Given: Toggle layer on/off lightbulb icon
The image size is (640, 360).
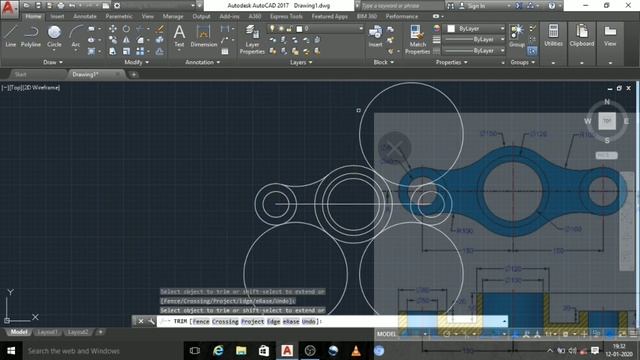Looking at the screenshot, I should coord(272,29).
